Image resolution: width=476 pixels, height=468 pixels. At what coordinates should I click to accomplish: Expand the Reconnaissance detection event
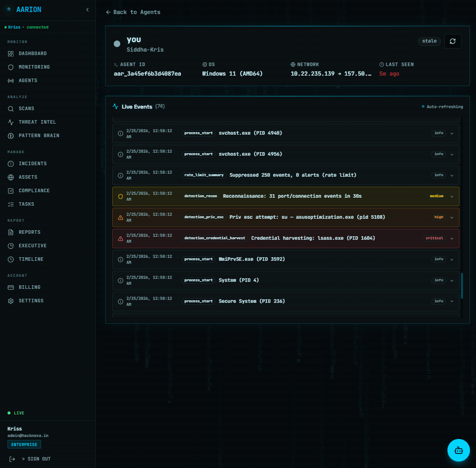pos(452,197)
